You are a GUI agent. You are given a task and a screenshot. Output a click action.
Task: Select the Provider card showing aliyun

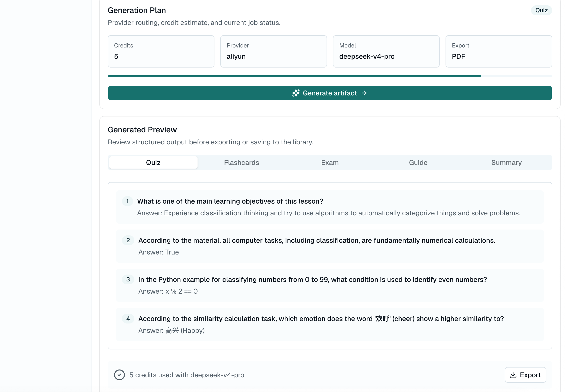coord(274,51)
